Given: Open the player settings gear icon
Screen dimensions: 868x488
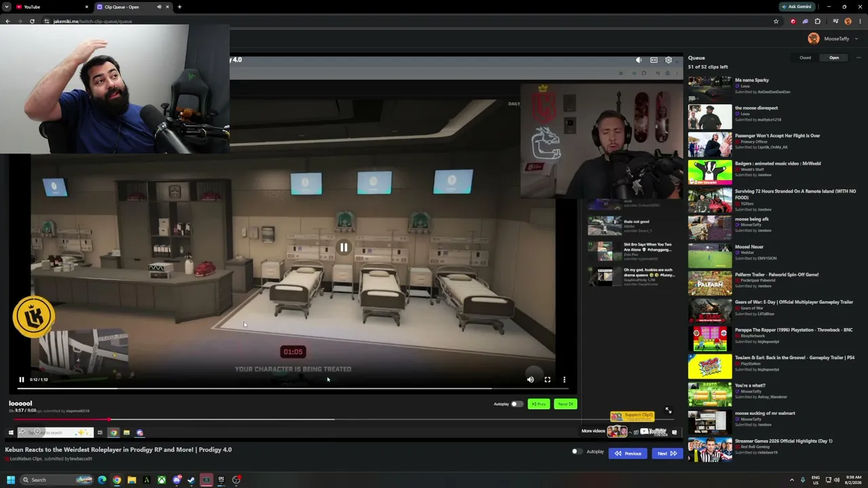Looking at the screenshot, I should (x=669, y=60).
